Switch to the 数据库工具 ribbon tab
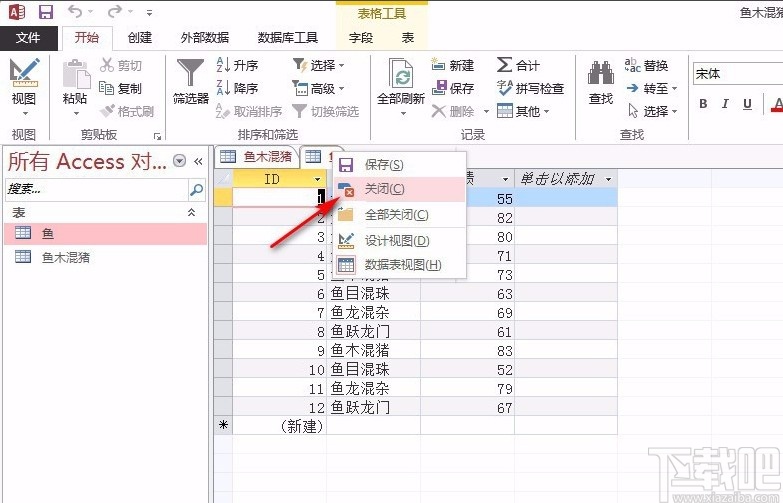 click(x=288, y=38)
